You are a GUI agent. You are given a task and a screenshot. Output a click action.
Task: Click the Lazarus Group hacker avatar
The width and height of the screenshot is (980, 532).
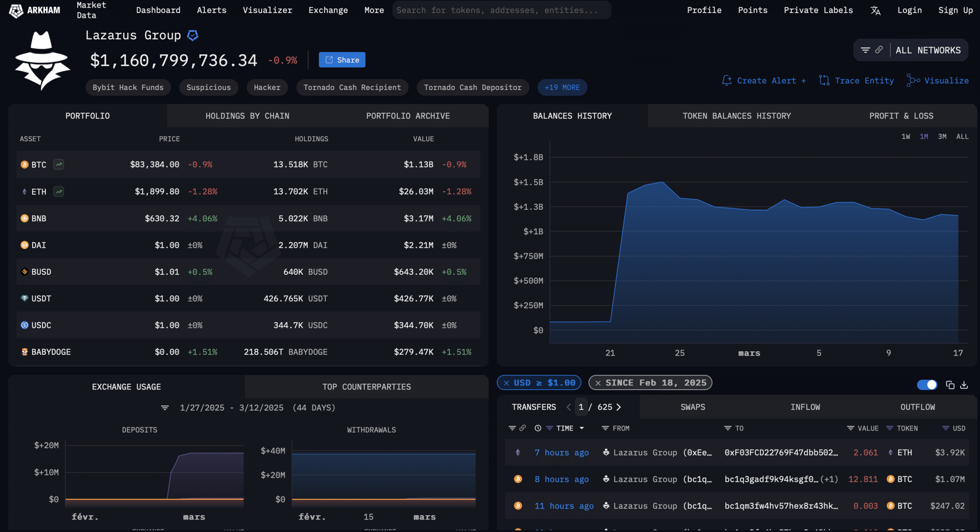(42, 60)
